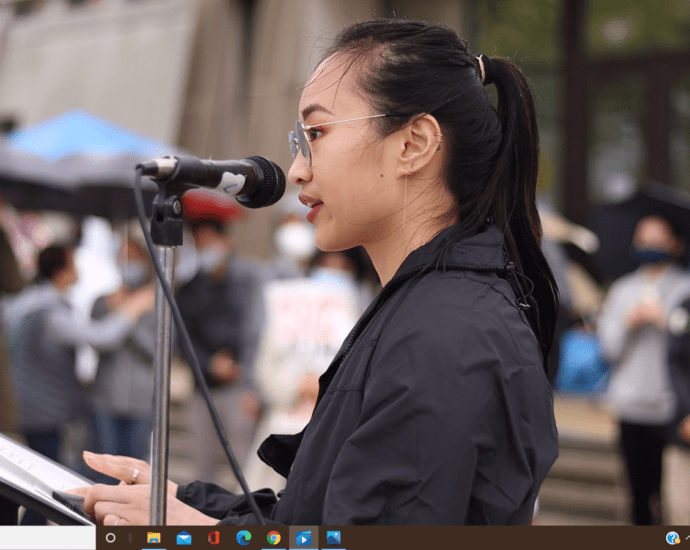The width and height of the screenshot is (690, 550).
Task: Launch Microsoft Edge from the taskbar
Action: pyautogui.click(x=243, y=538)
